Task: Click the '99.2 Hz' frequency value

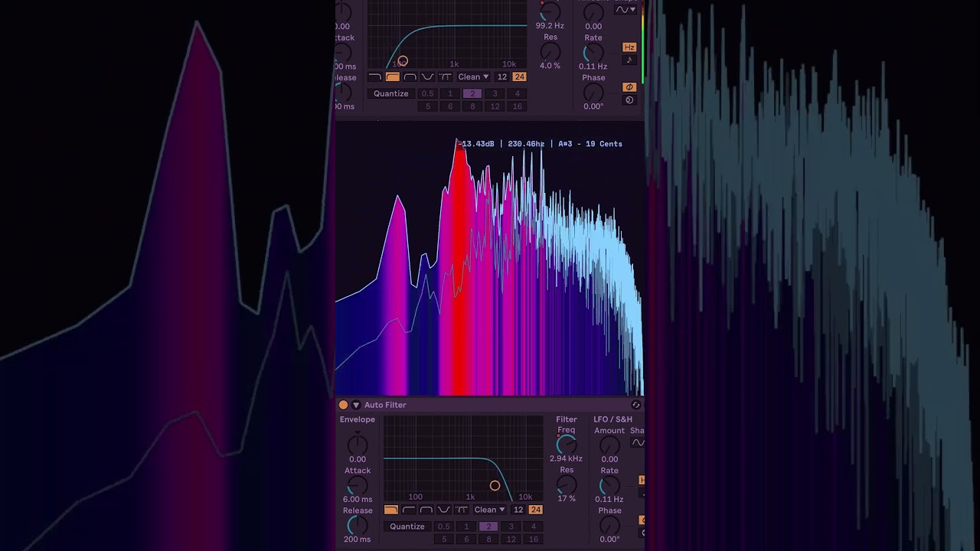Action: click(550, 26)
